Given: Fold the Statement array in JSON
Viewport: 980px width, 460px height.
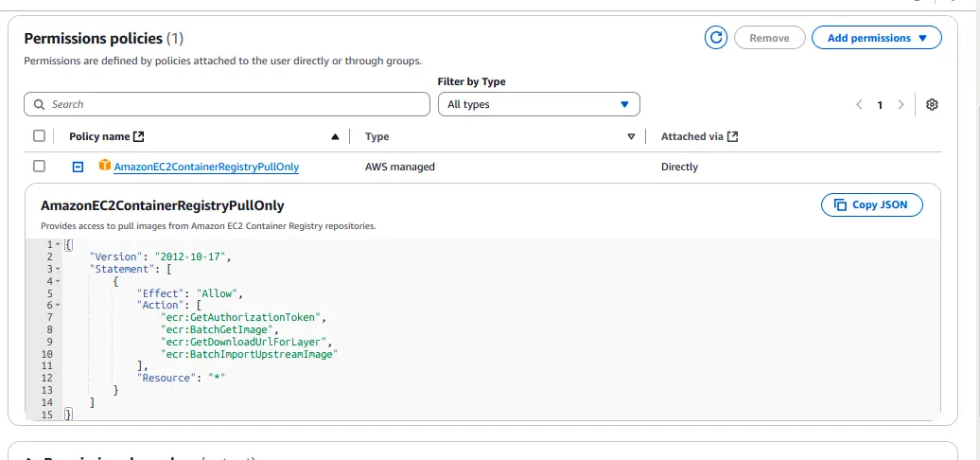Looking at the screenshot, I should [58, 269].
